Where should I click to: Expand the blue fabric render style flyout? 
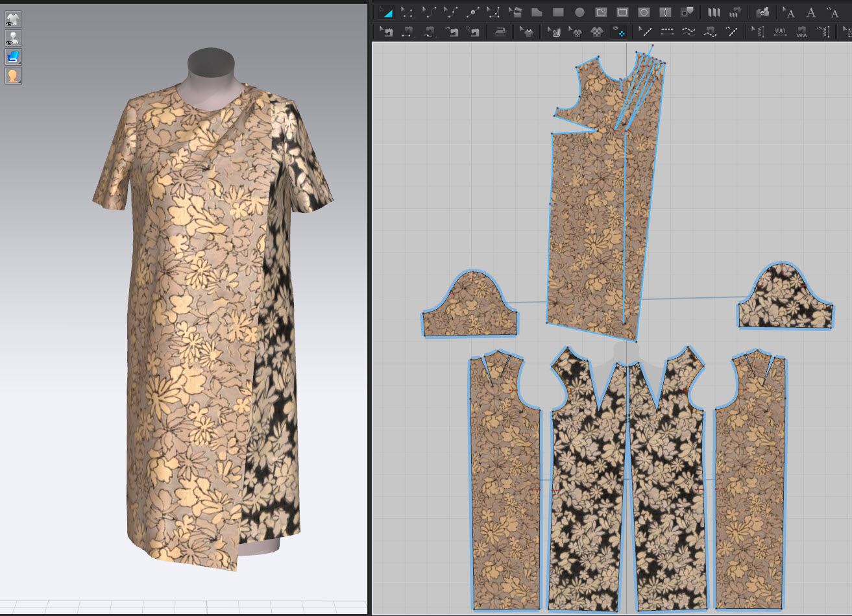pos(13,56)
